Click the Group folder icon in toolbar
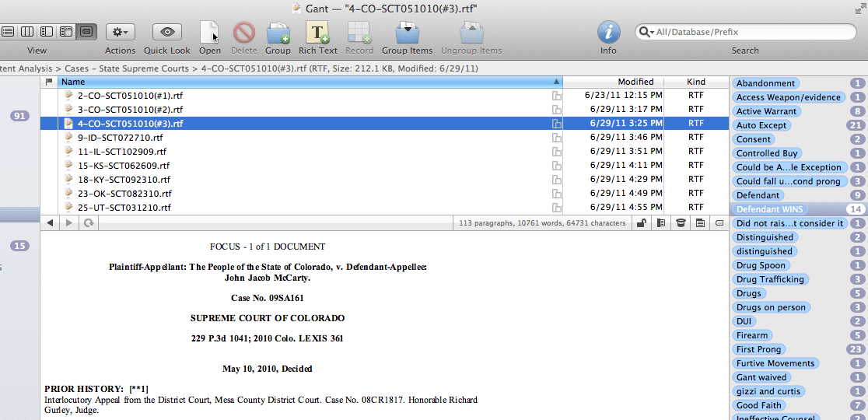 (x=278, y=33)
